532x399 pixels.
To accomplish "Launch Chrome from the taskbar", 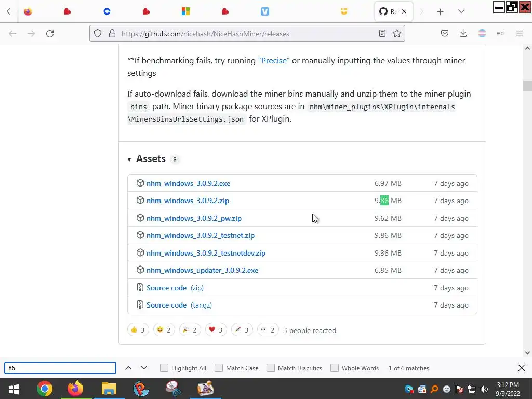I will click(x=45, y=389).
